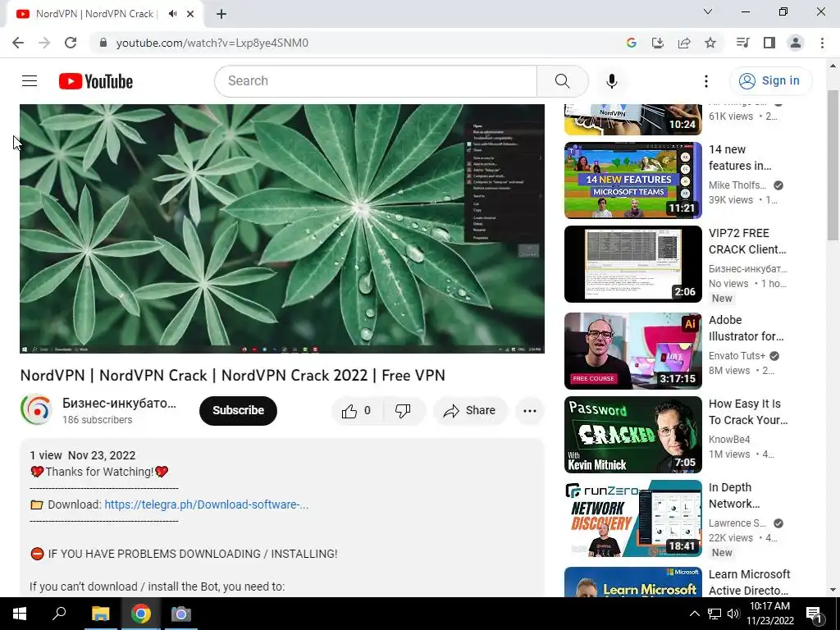Viewport: 840px width, 630px height.
Task: Share the video
Action: pyautogui.click(x=470, y=411)
